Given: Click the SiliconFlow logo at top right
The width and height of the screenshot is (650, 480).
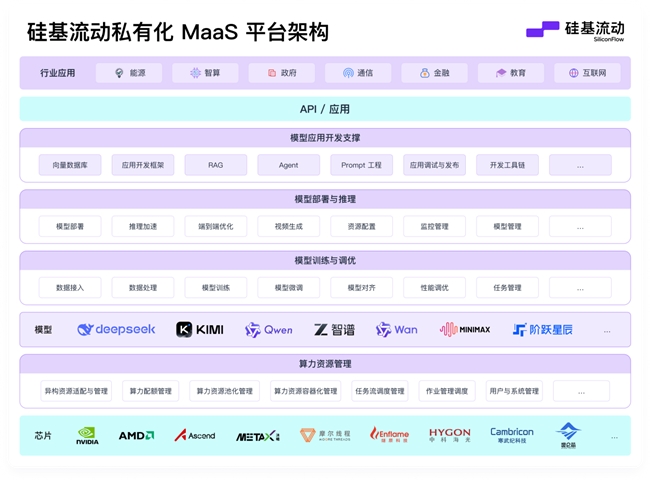Looking at the screenshot, I should 574,30.
